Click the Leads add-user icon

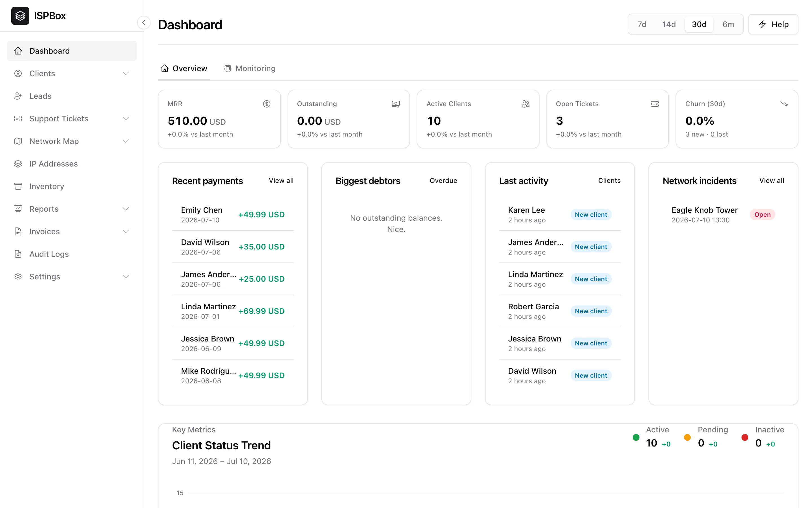tap(18, 96)
